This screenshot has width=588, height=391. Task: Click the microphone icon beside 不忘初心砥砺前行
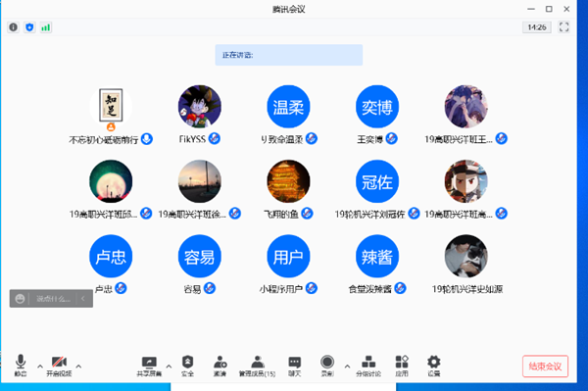tap(147, 139)
